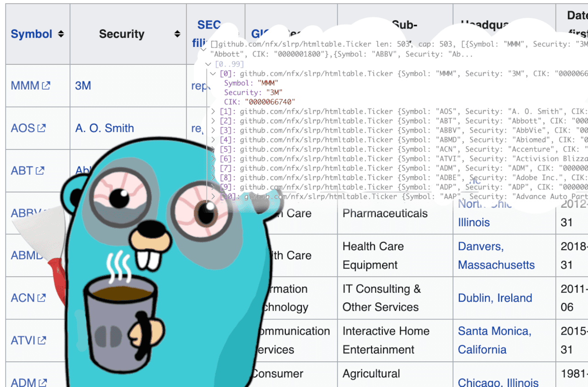Sort table by the Security column arrows
588x387 pixels.
177,34
